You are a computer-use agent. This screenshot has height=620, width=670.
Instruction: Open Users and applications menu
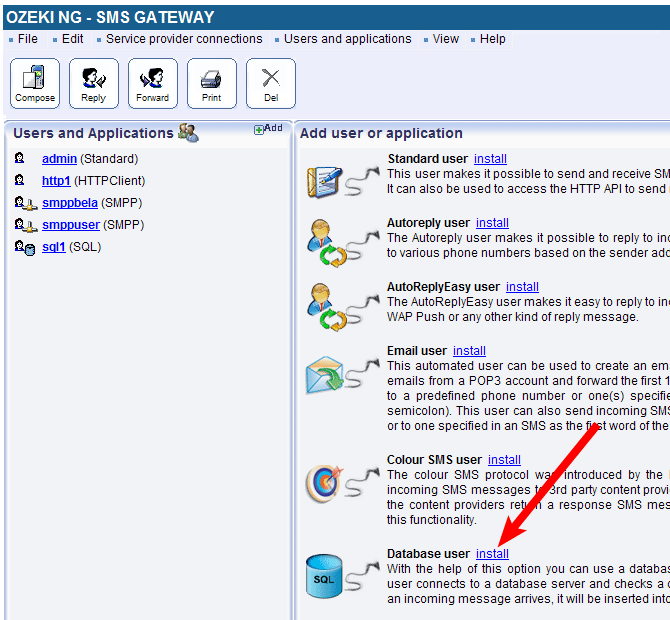347,39
